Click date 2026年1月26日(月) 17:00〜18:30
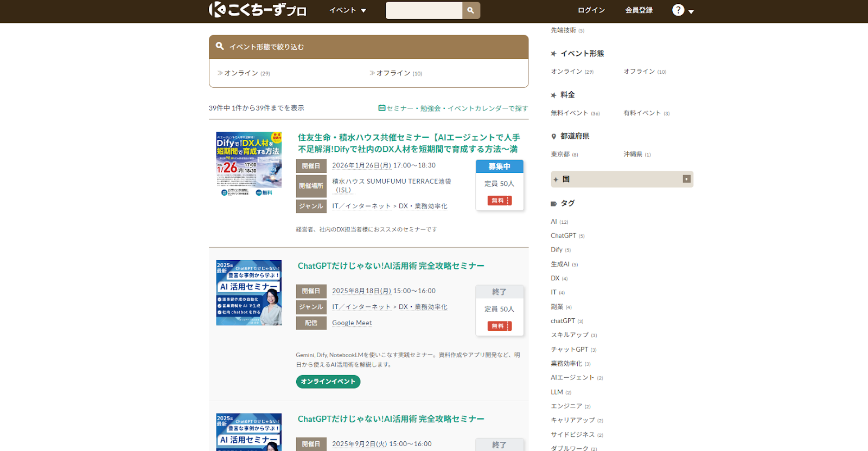The width and height of the screenshot is (868, 451). (384, 165)
